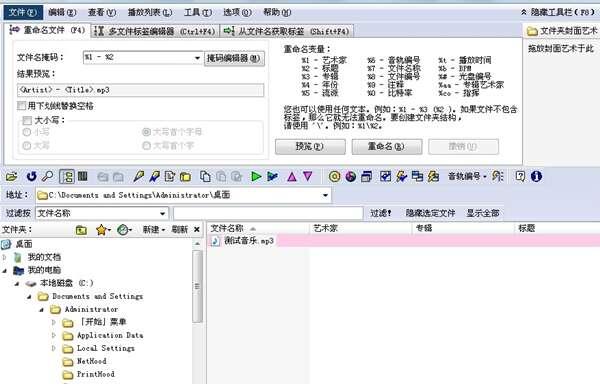Enable 用下划线替换空格 checkbox
Image resolution: width=600 pixels, height=384 pixels.
tap(22, 106)
